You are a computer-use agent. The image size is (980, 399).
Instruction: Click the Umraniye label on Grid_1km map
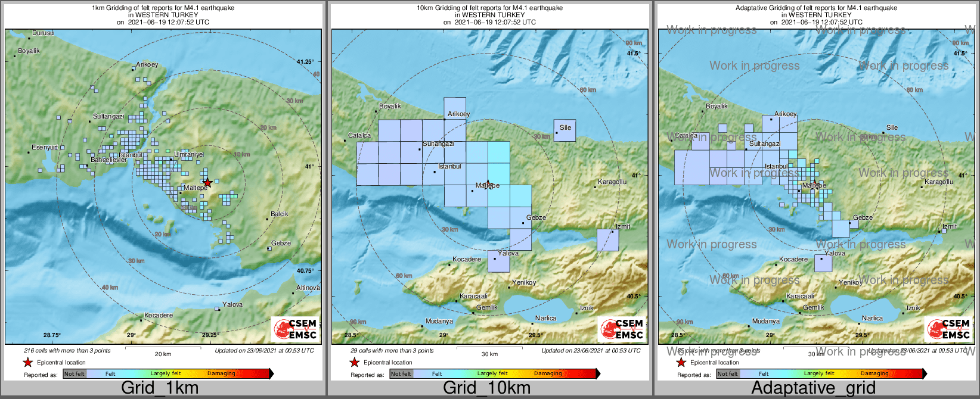(188, 154)
